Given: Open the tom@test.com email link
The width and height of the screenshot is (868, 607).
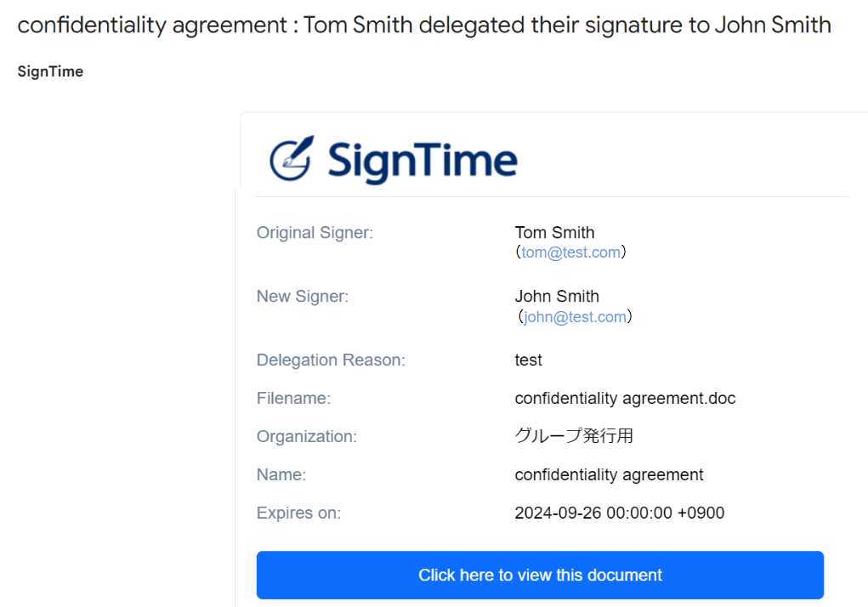Looking at the screenshot, I should tap(570, 252).
